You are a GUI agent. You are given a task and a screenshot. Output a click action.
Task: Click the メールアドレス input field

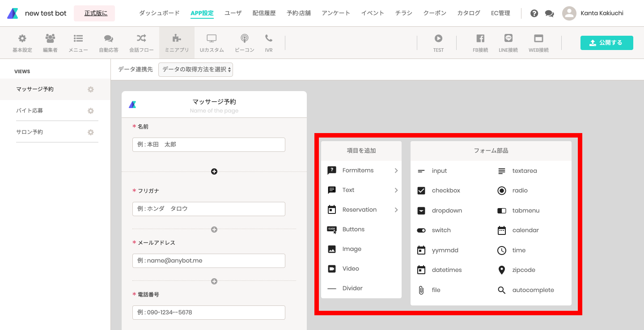[209, 261]
